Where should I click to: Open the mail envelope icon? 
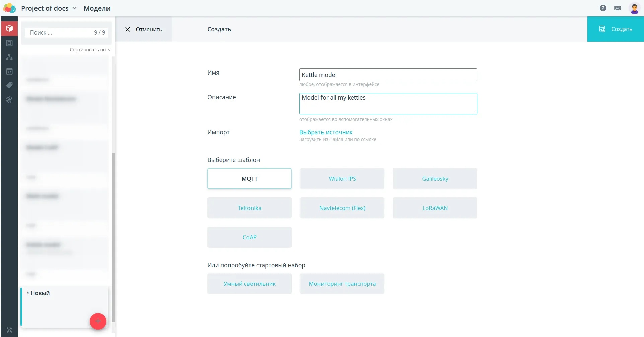pos(618,8)
